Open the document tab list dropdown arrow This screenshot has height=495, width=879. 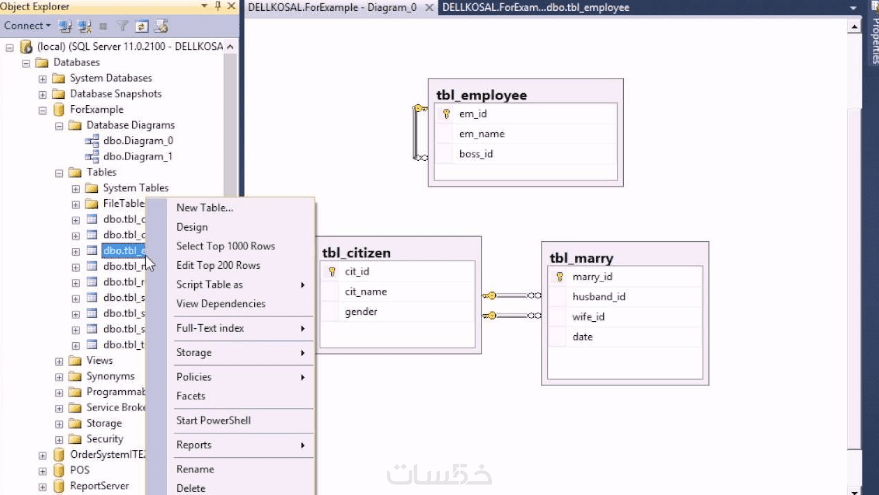853,8
